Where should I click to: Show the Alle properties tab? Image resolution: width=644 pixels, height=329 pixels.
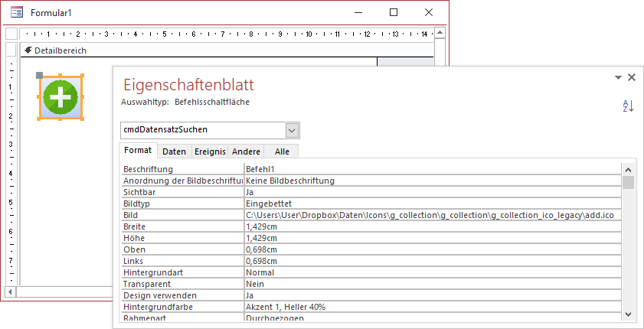282,151
